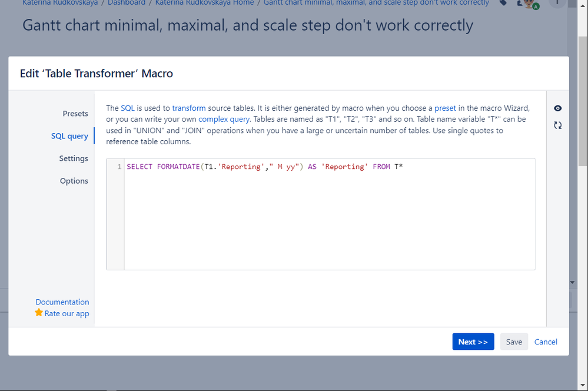Click the SELECT keyword in the query

[x=139, y=167]
